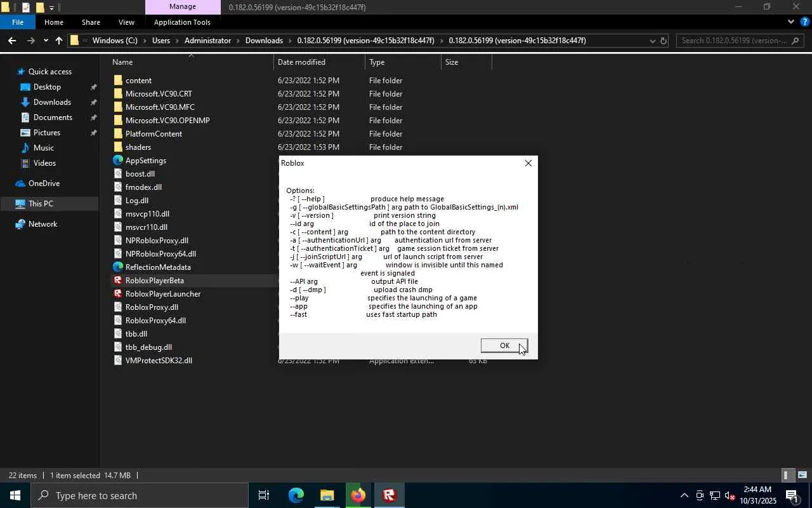Select the View ribbon tab
Viewport: 812px width, 508px height.
pos(126,22)
